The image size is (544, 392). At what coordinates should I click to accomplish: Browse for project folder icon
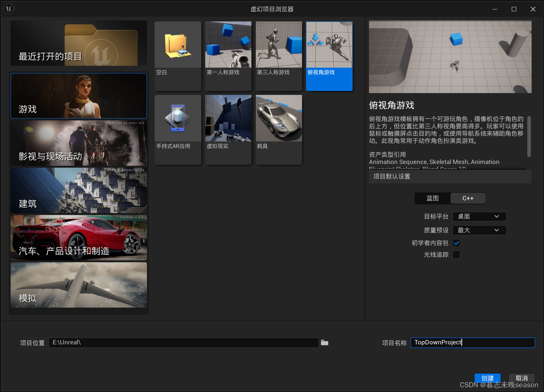325,343
